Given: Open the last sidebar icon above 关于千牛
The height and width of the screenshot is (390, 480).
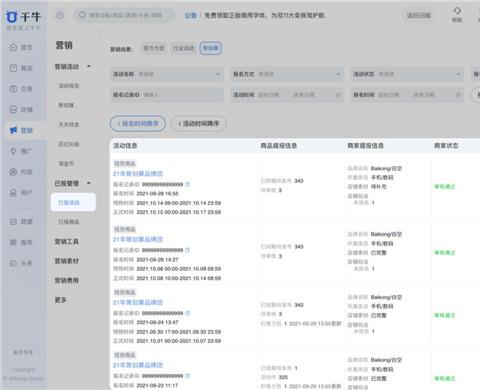Looking at the screenshot, I should tap(13, 263).
